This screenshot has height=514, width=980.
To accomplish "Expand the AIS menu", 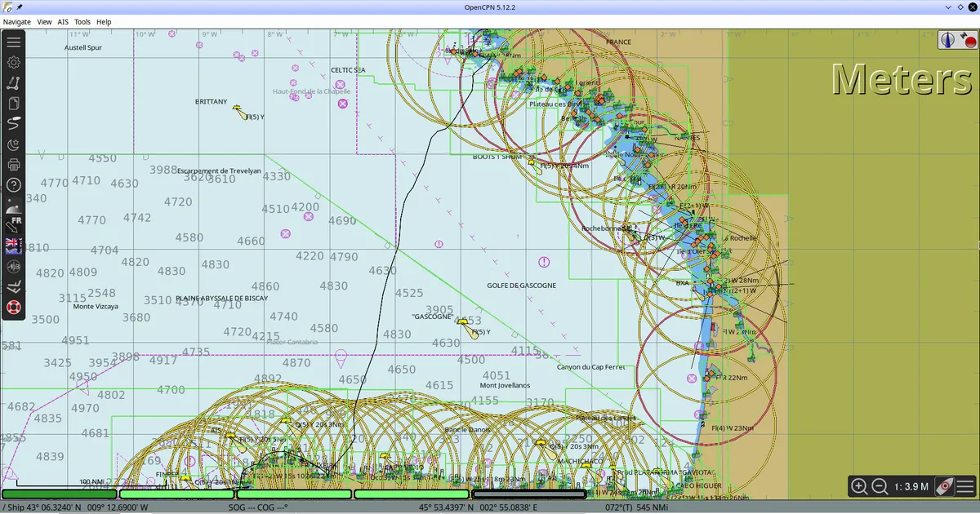I will point(63,22).
